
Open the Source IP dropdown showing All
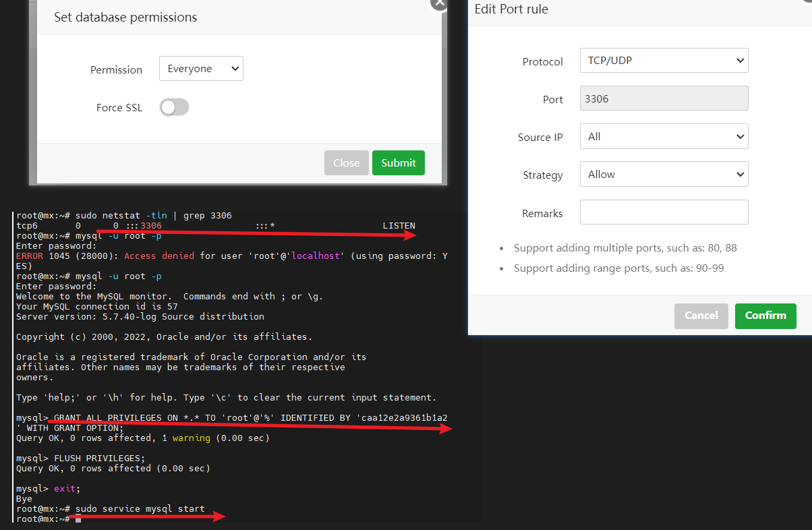click(664, 136)
